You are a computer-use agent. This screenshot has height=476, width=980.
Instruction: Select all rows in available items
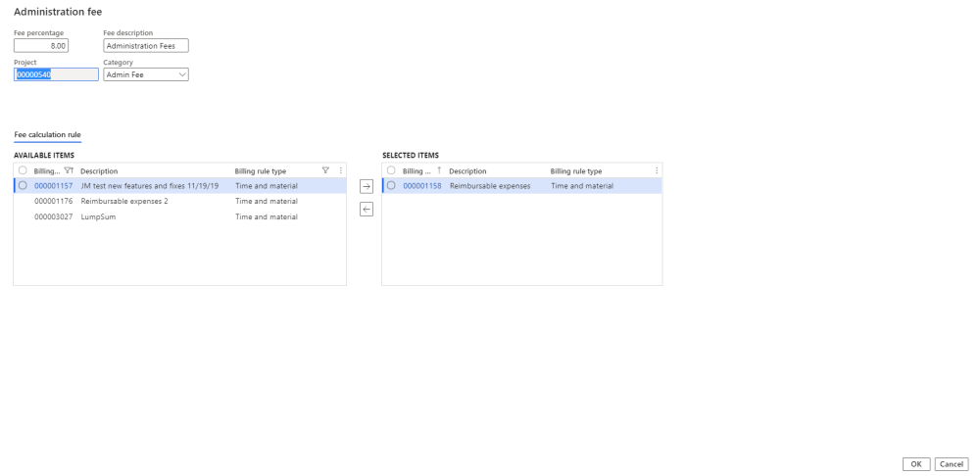[23, 170]
